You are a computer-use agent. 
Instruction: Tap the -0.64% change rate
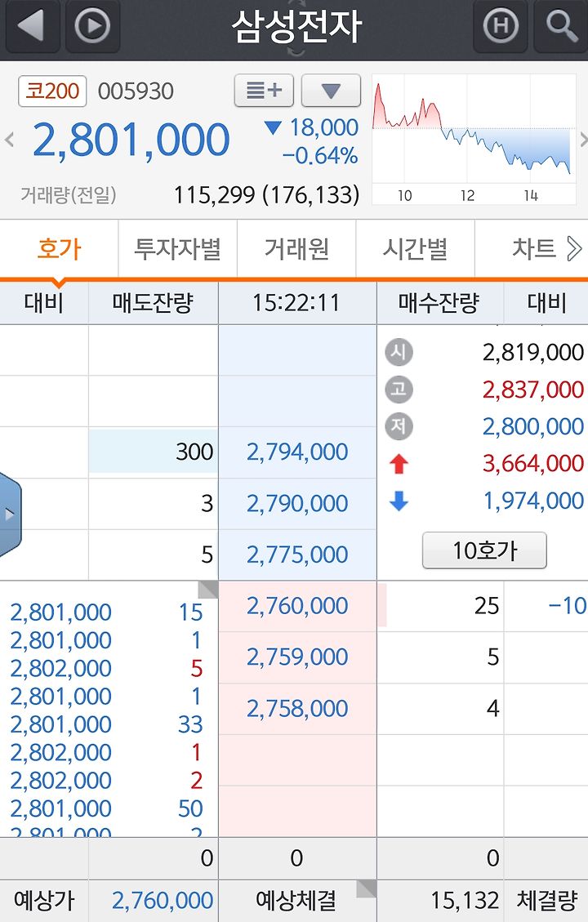coord(320,156)
